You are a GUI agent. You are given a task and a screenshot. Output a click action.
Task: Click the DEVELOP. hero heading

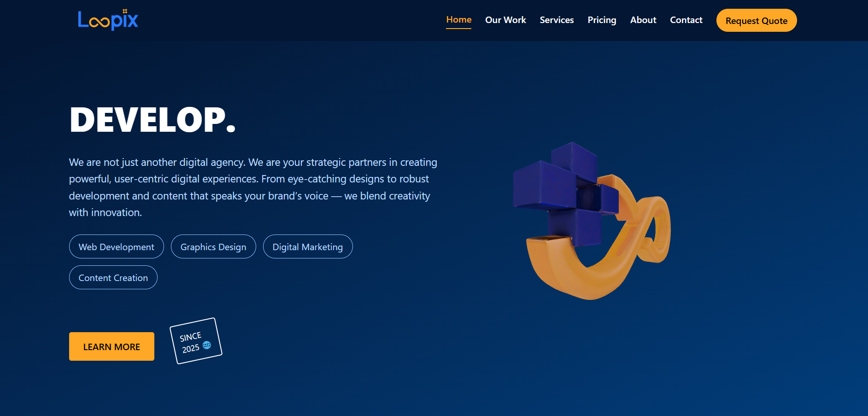(152, 120)
